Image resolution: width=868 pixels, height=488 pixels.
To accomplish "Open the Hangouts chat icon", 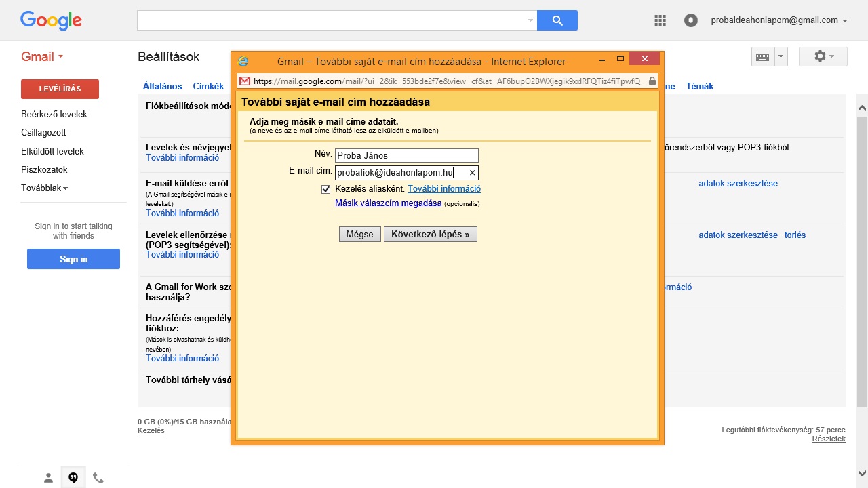I will 73,478.
